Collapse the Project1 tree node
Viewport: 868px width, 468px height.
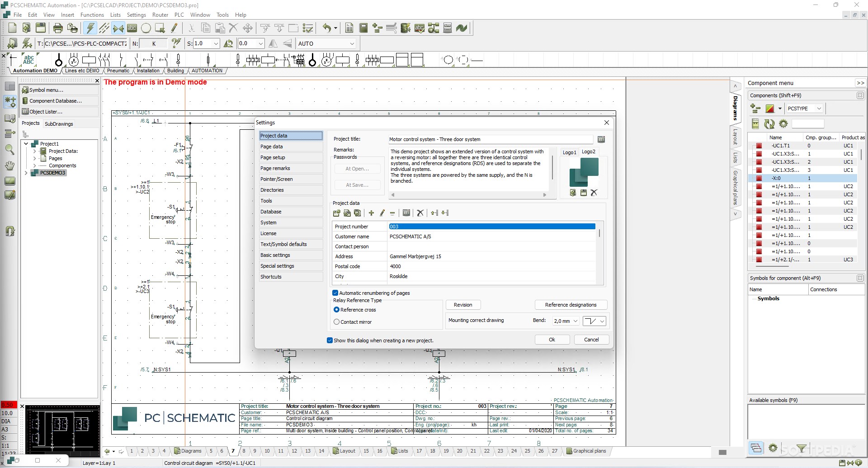coord(26,144)
